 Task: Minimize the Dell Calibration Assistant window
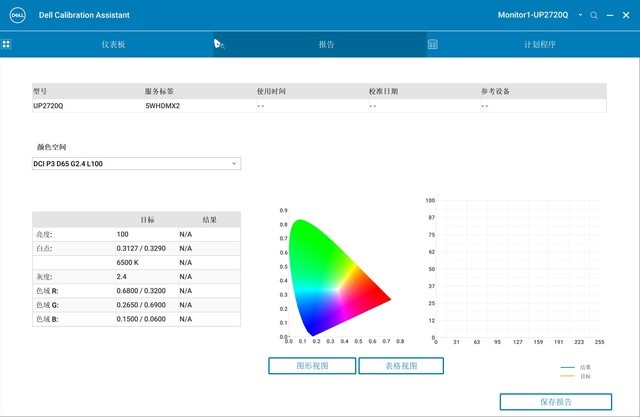(x=610, y=15)
